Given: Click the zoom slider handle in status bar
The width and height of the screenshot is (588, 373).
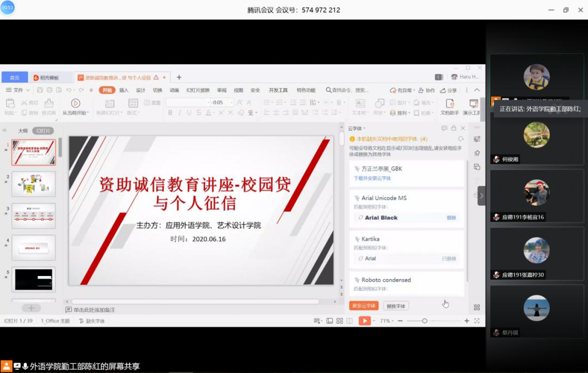Looking at the screenshot, I should [425, 321].
